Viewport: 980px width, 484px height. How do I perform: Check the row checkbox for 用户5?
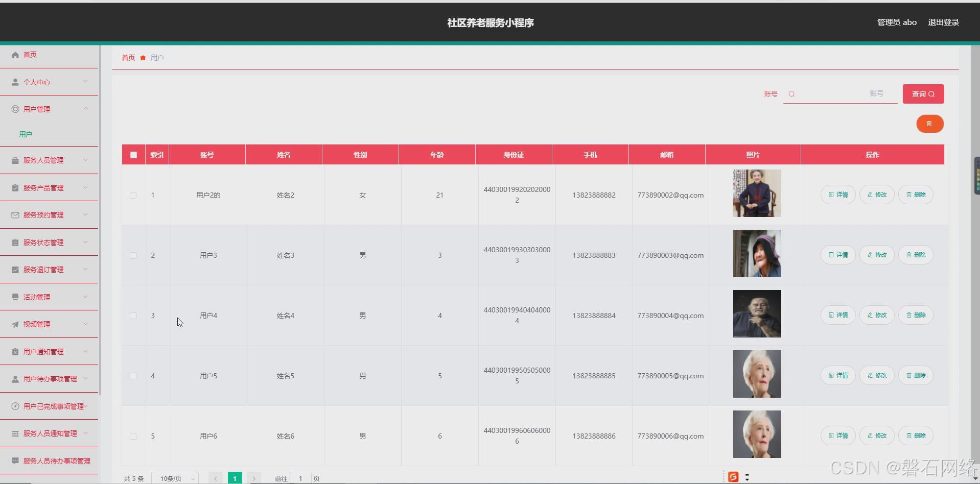(x=133, y=376)
